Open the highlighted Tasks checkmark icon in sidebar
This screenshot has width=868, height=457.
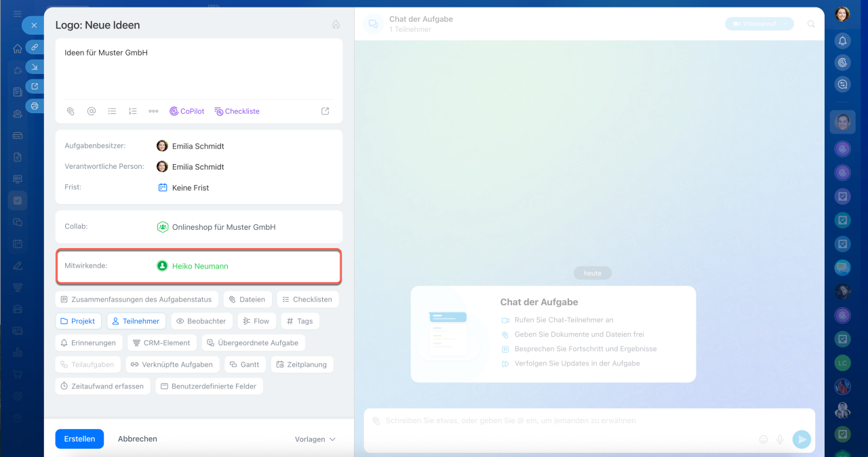(18, 201)
